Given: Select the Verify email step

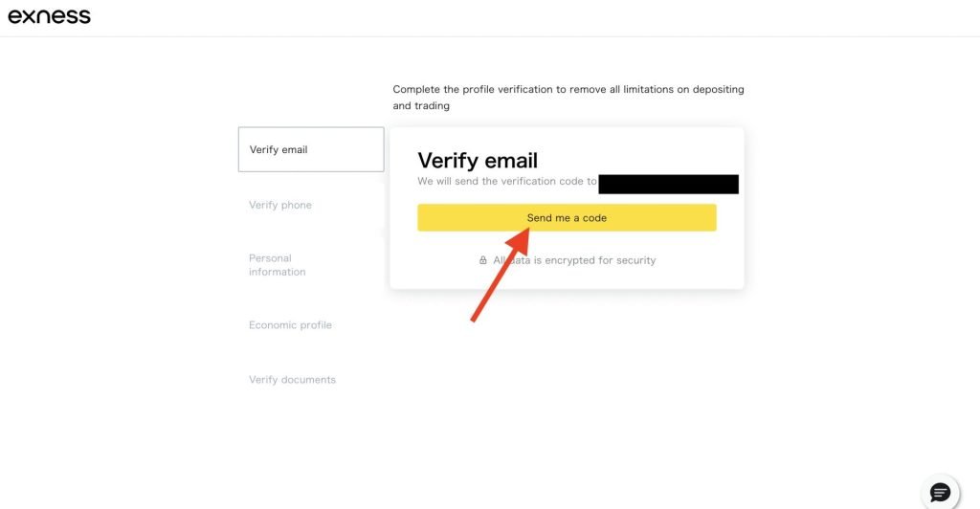Looking at the screenshot, I should (311, 149).
